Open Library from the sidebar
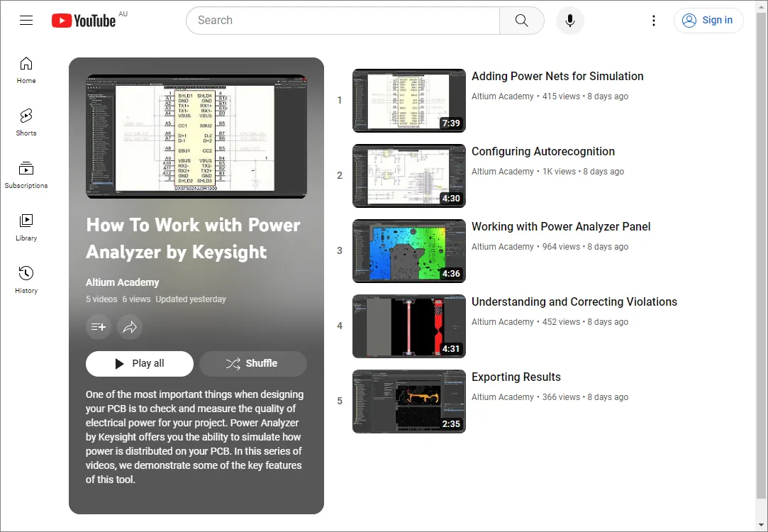 pyautogui.click(x=26, y=227)
